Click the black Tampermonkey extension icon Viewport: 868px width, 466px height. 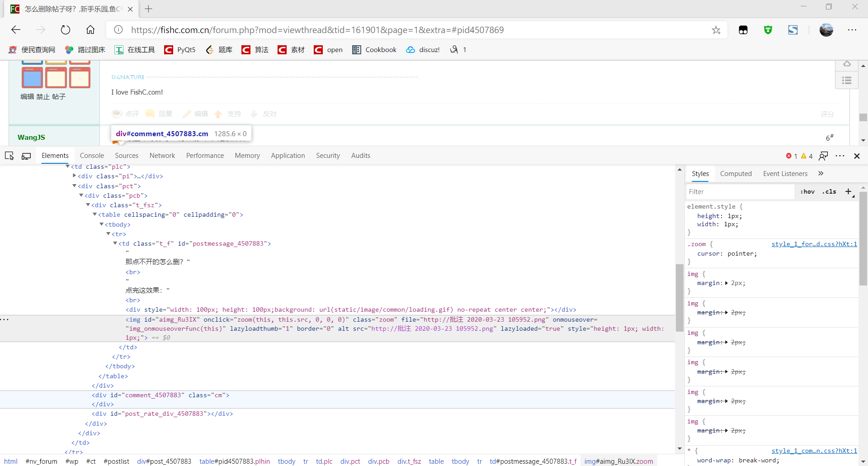coord(743,30)
